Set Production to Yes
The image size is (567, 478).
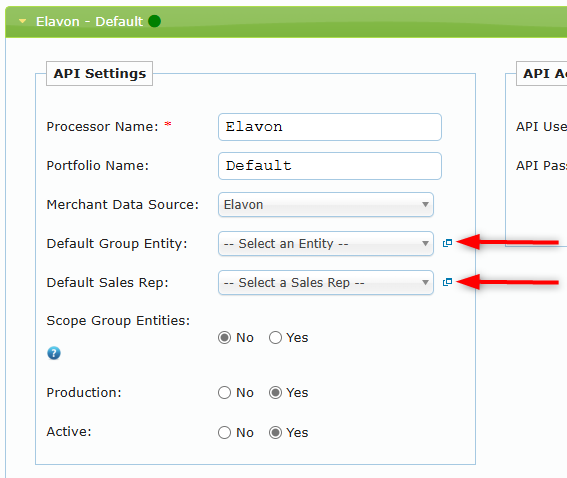[275, 393]
